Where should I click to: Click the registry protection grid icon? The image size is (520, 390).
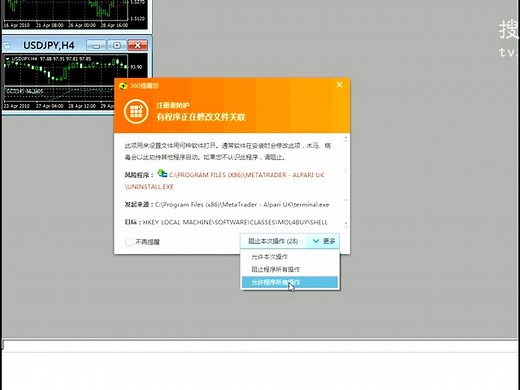click(x=136, y=112)
